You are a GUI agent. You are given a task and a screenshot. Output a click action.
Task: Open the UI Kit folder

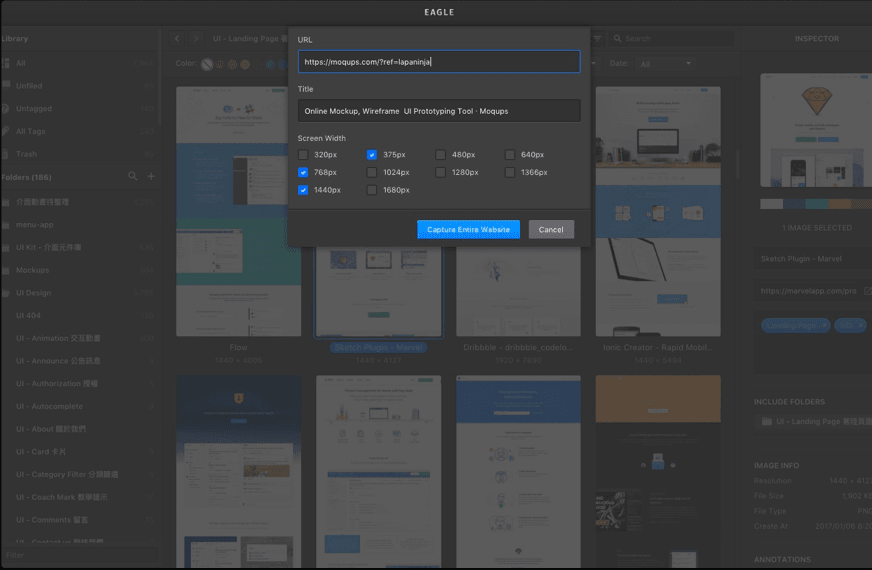[x=78, y=247]
